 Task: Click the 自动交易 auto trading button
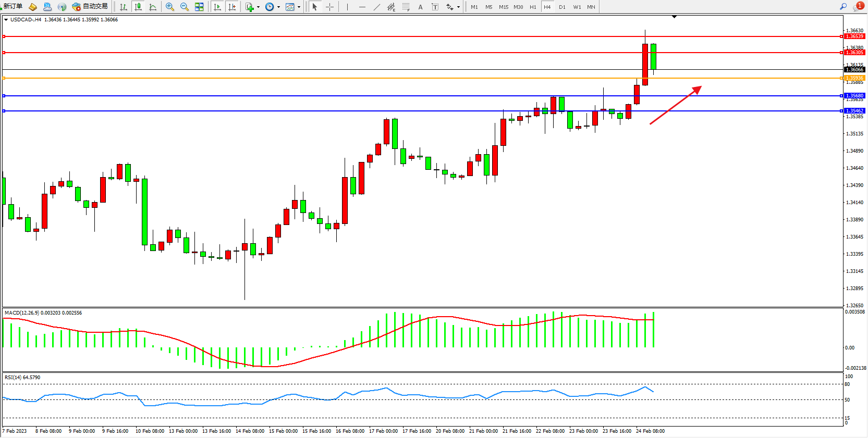click(90, 6)
